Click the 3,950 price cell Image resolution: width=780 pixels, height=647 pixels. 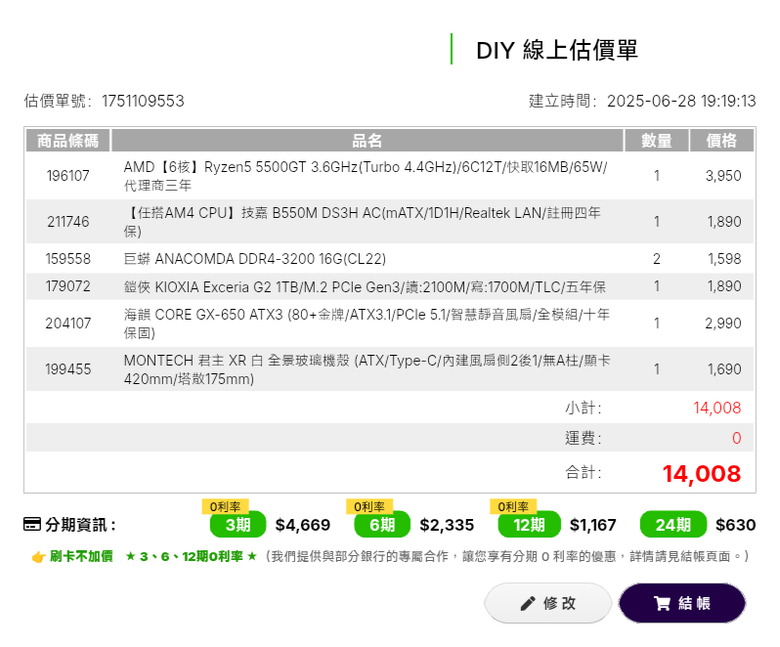coord(723,176)
